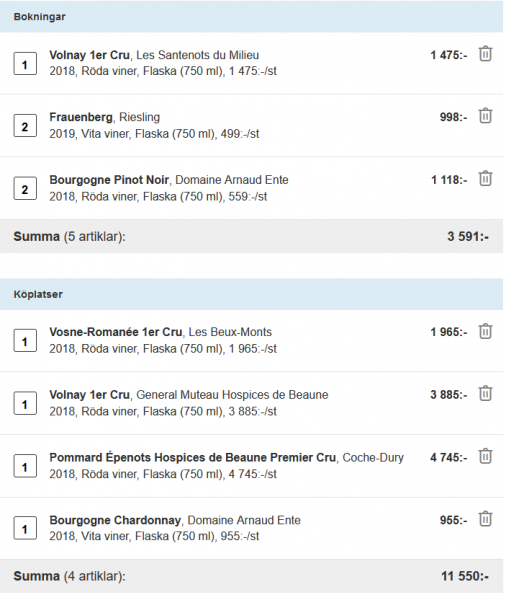View Pommard Épenots Hospices de Beaune details
The height and width of the screenshot is (600, 506).
click(193, 458)
